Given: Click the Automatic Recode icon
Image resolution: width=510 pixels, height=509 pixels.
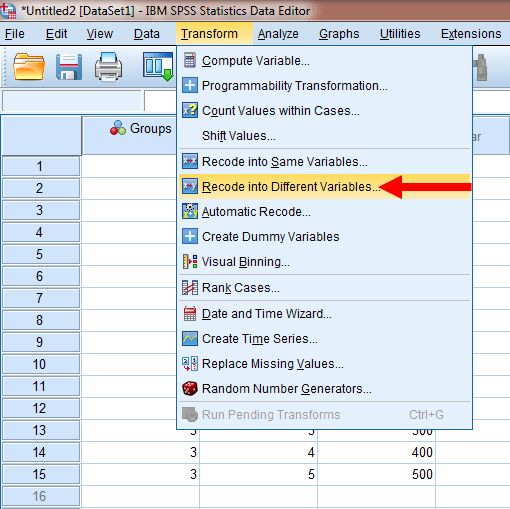Looking at the screenshot, I should [190, 211].
